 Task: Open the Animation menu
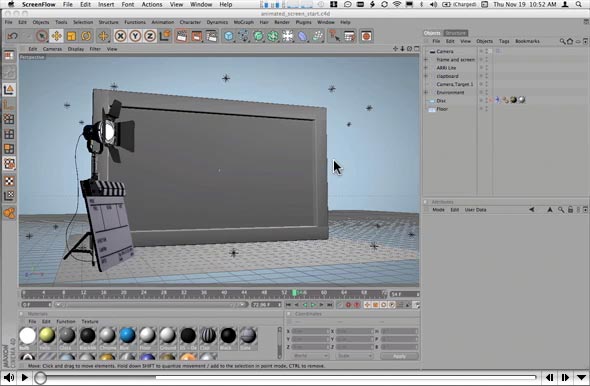(163, 22)
